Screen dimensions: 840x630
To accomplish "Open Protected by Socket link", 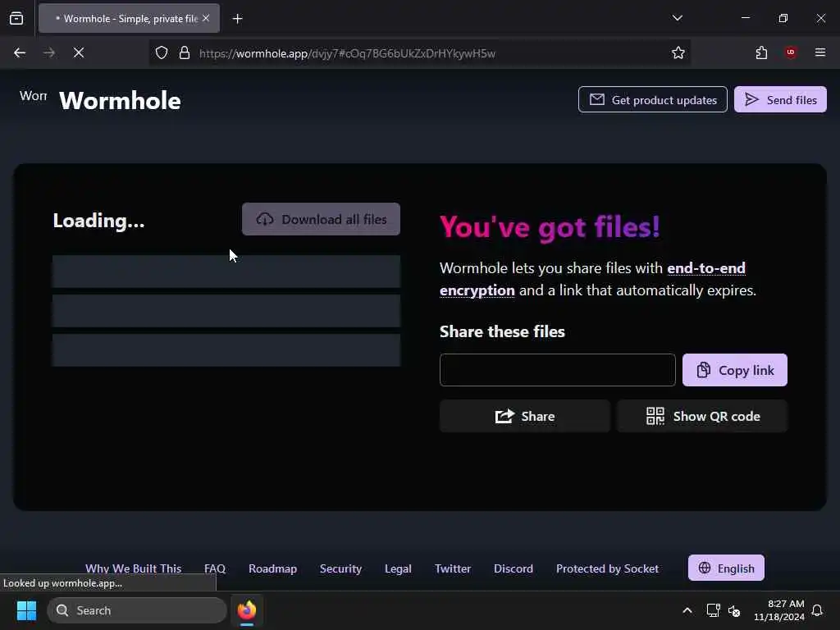I will pyautogui.click(x=608, y=568).
